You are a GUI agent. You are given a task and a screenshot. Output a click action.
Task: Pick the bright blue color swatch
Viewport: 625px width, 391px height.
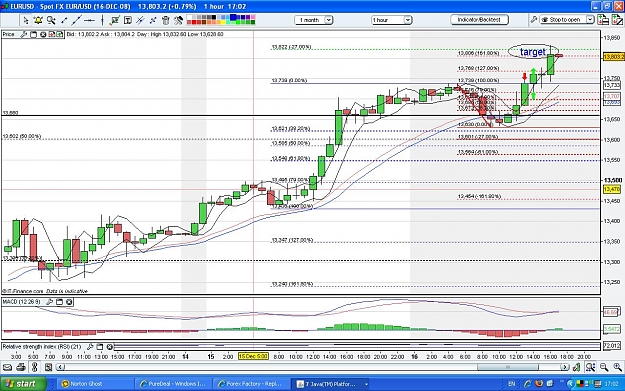tap(233, 17)
